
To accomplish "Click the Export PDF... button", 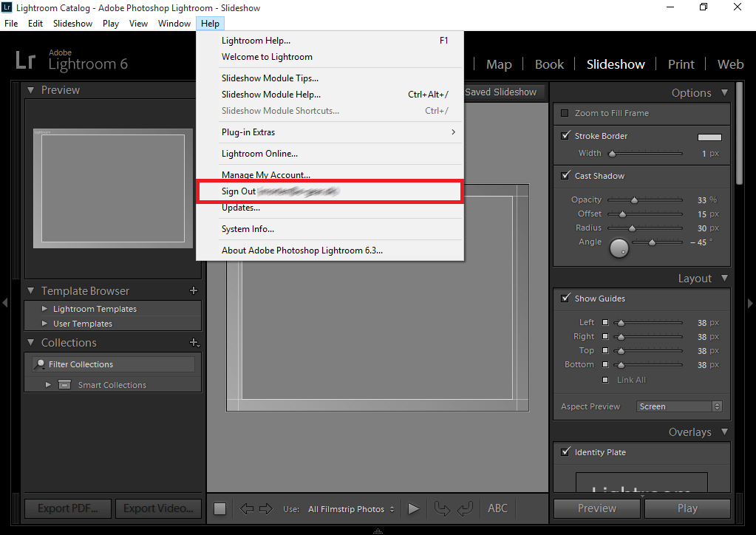I will (x=68, y=508).
